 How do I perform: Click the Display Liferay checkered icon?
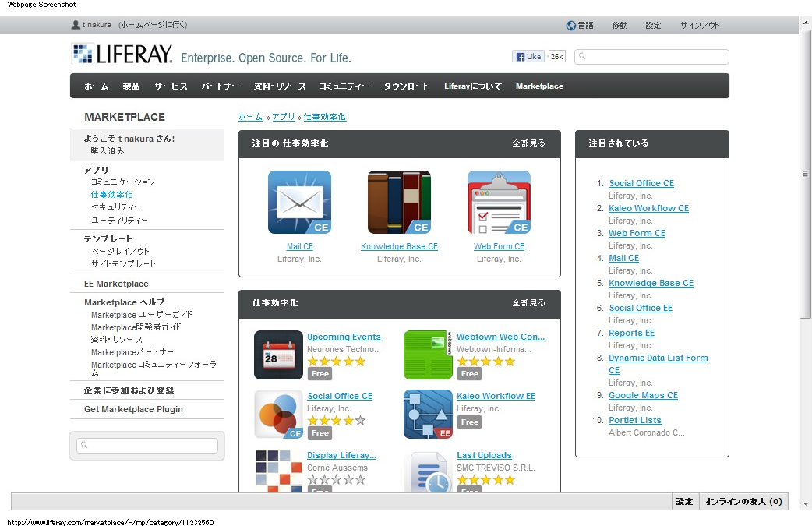pyautogui.click(x=279, y=471)
